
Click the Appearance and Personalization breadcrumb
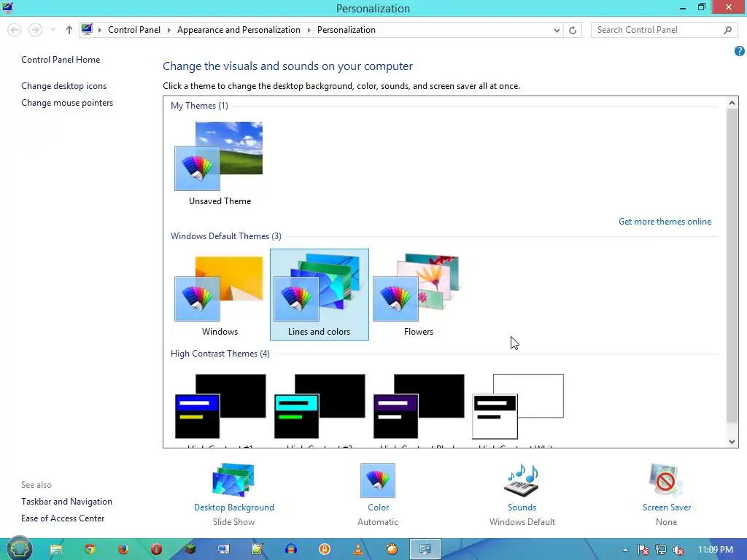[239, 29]
